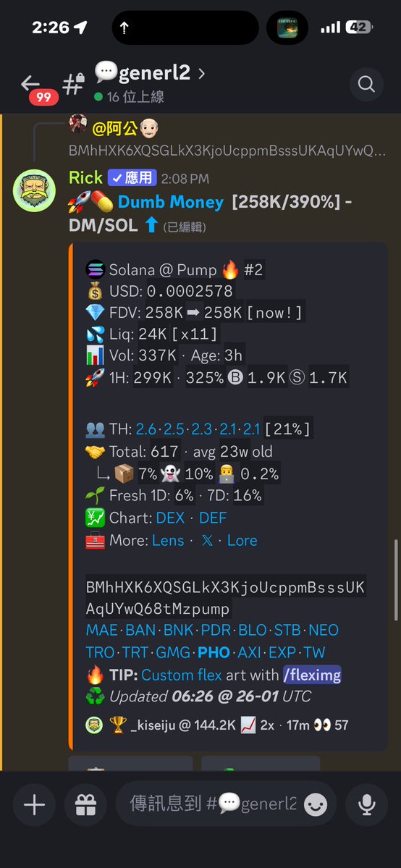Tap the message input field for generl2
The image size is (401, 868).
pos(214,804)
